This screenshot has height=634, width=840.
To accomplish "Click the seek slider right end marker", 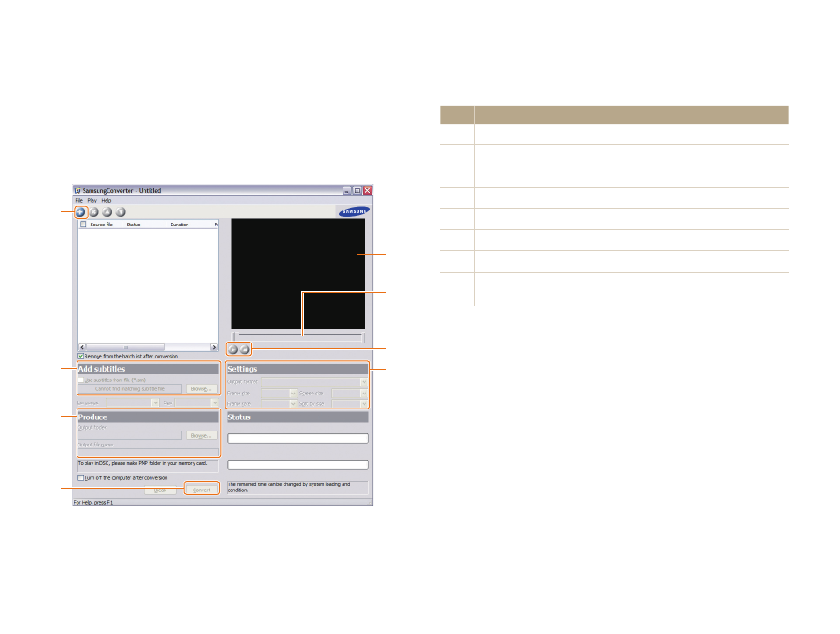I will [x=364, y=337].
